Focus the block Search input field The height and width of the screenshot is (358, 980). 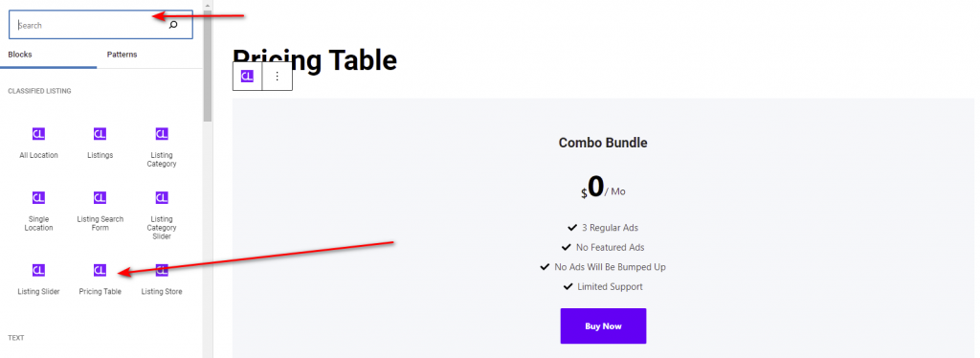click(x=100, y=25)
